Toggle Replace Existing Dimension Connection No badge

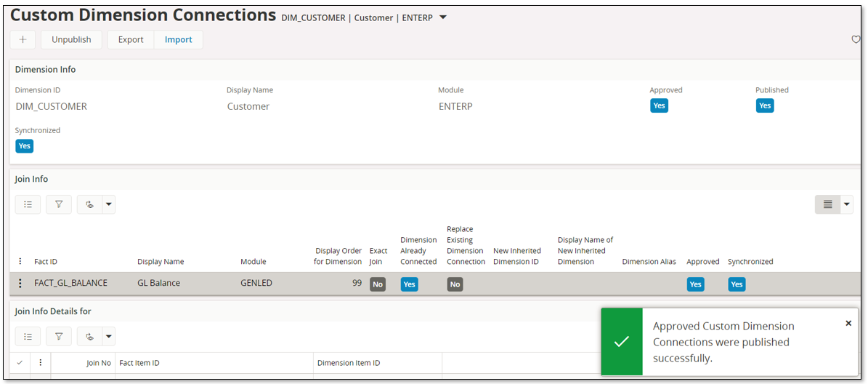pos(455,284)
